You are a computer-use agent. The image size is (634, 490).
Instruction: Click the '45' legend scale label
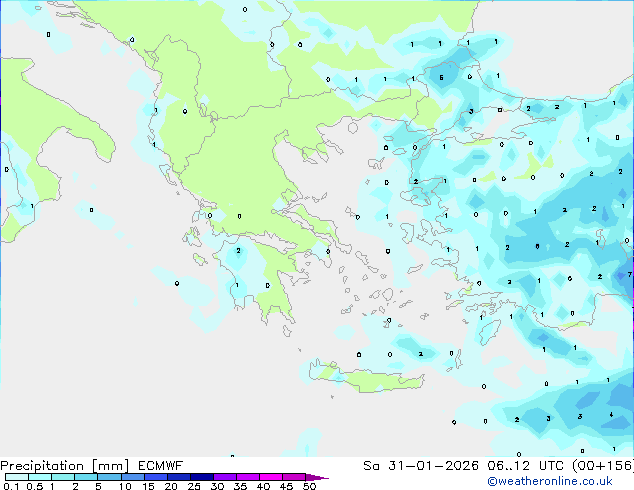pos(286,486)
